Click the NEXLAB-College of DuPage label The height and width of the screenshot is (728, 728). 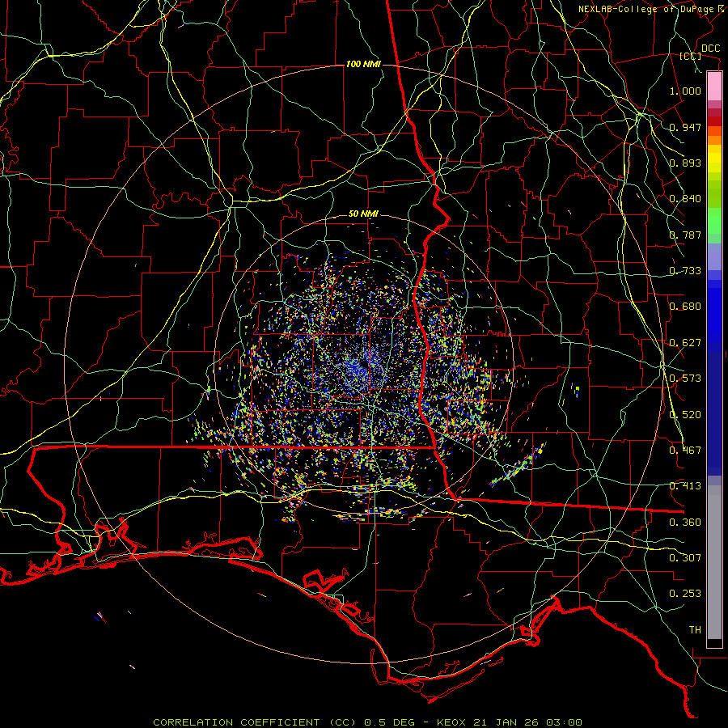[x=645, y=9]
